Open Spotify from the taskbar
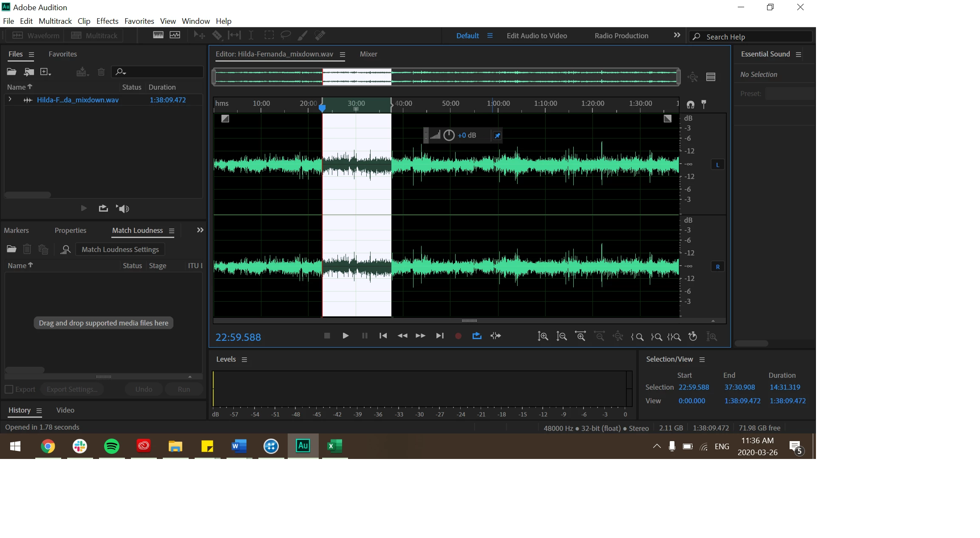 point(111,446)
